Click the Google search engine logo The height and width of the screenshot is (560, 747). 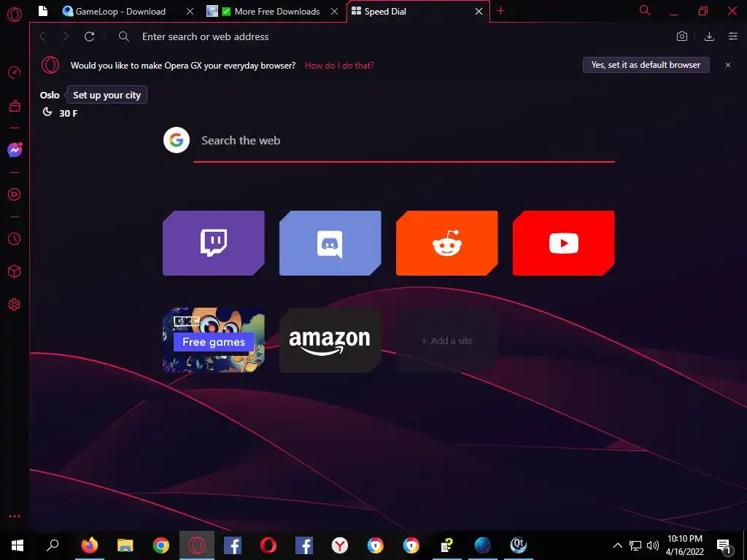pyautogui.click(x=177, y=140)
